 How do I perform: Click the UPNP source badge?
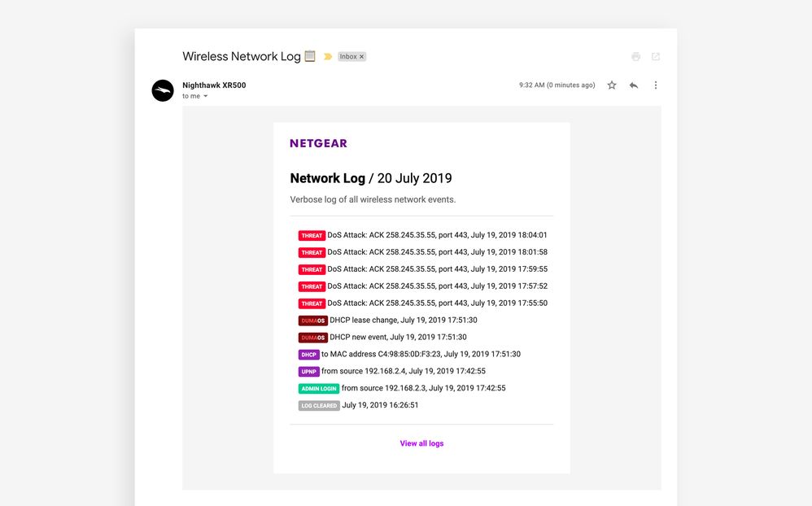308,371
